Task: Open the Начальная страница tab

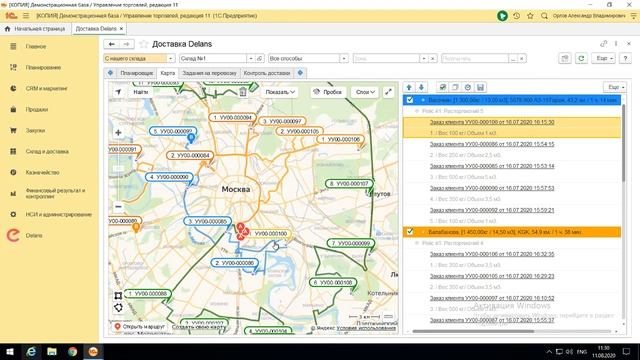Action: click(x=36, y=29)
